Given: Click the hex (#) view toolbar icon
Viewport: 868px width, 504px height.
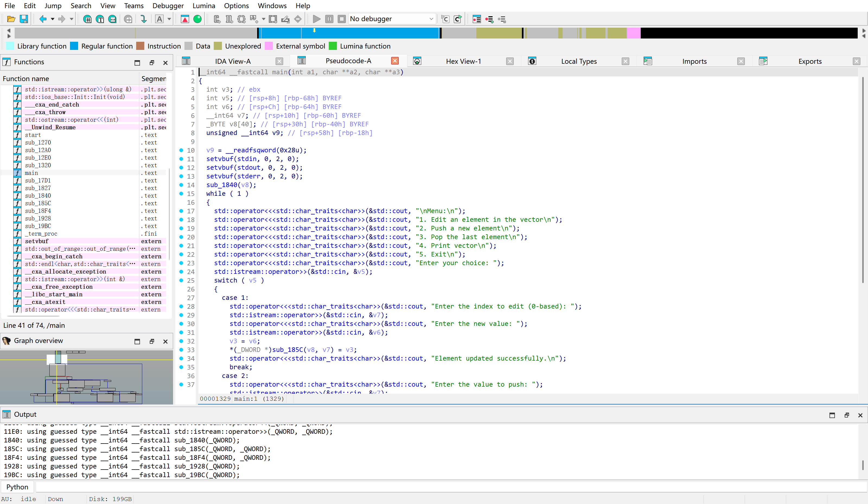Looking at the screenshot, I should point(88,19).
